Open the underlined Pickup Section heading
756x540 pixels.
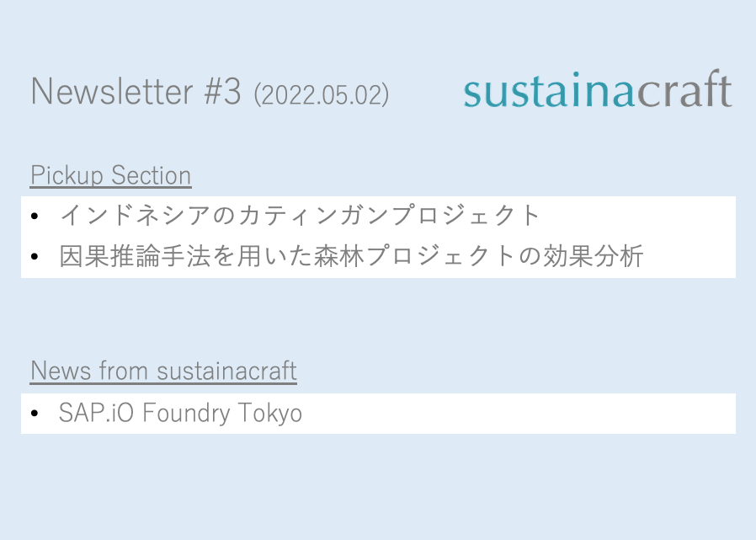(110, 175)
